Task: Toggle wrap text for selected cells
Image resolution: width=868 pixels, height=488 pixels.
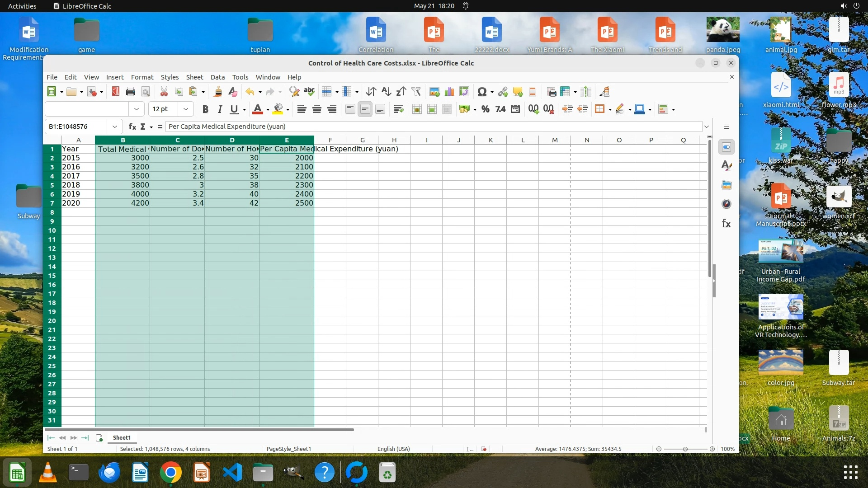Action: click(398, 109)
